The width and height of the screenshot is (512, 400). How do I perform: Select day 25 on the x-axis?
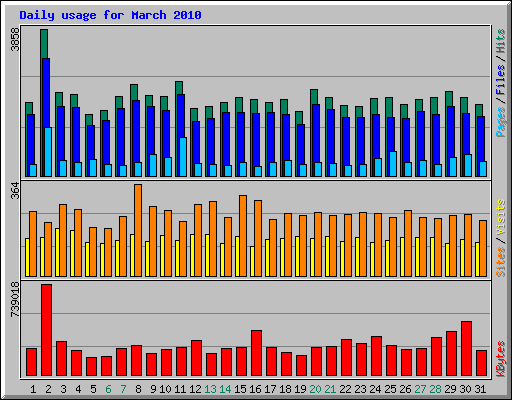[390, 389]
